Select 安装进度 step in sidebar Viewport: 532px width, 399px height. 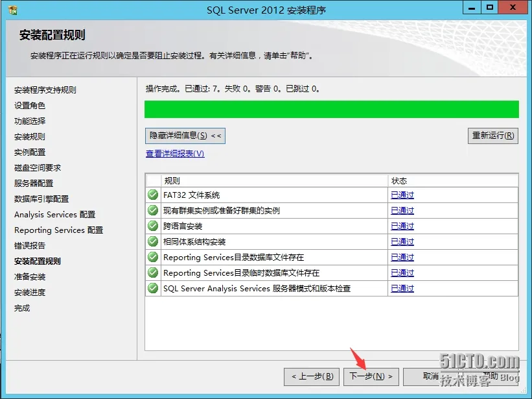pos(30,293)
